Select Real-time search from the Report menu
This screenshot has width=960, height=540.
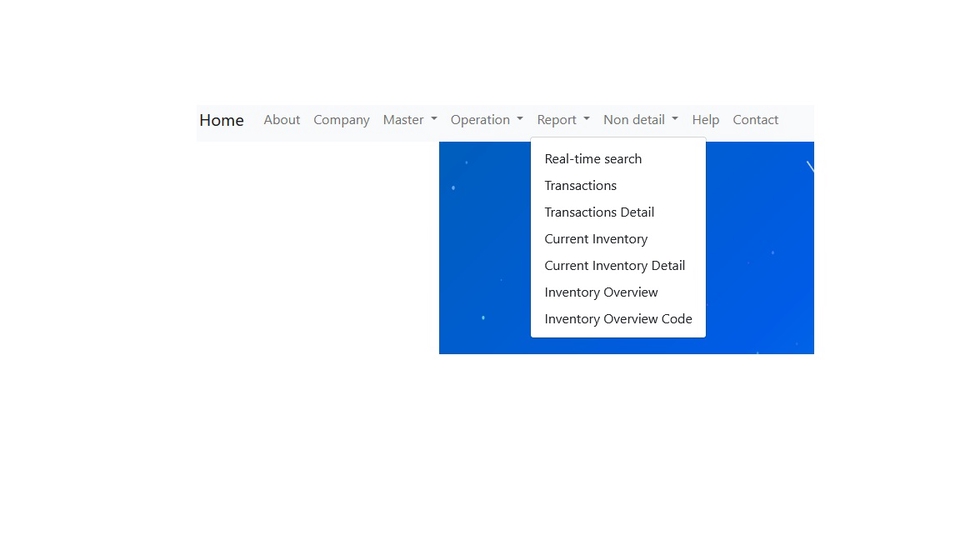click(593, 159)
